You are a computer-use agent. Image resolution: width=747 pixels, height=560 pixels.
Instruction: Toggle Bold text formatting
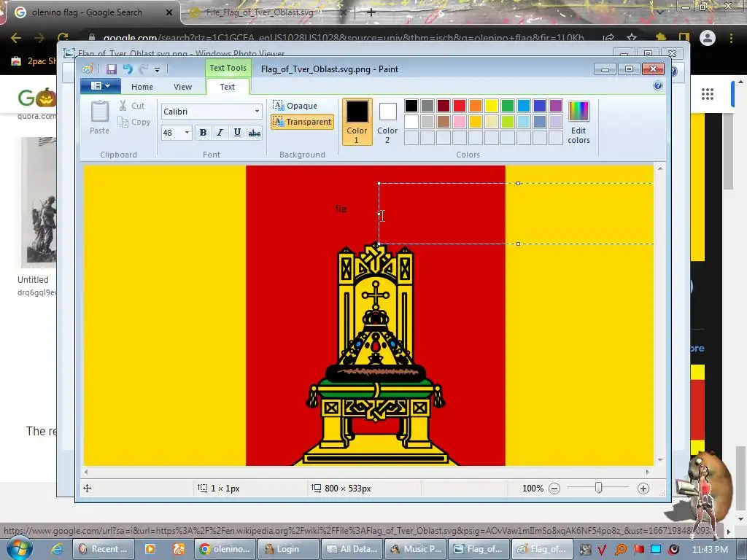(x=203, y=133)
